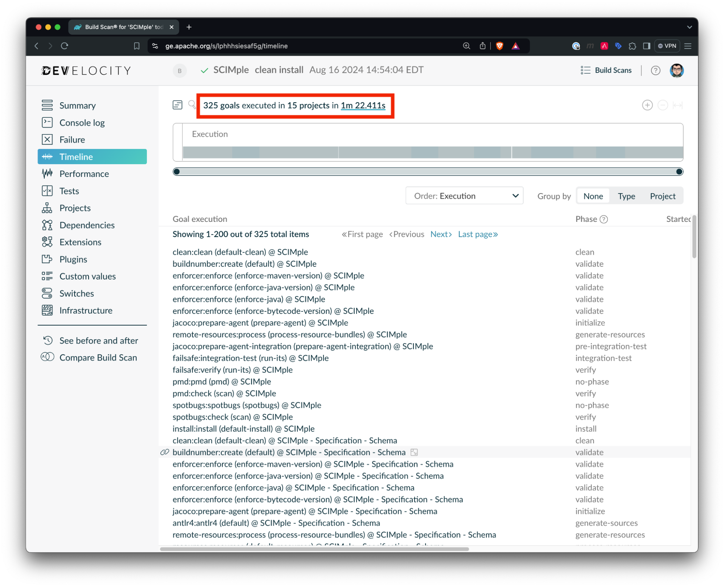The width and height of the screenshot is (725, 588).
Task: Open the Order Execution dropdown
Action: pos(464,195)
